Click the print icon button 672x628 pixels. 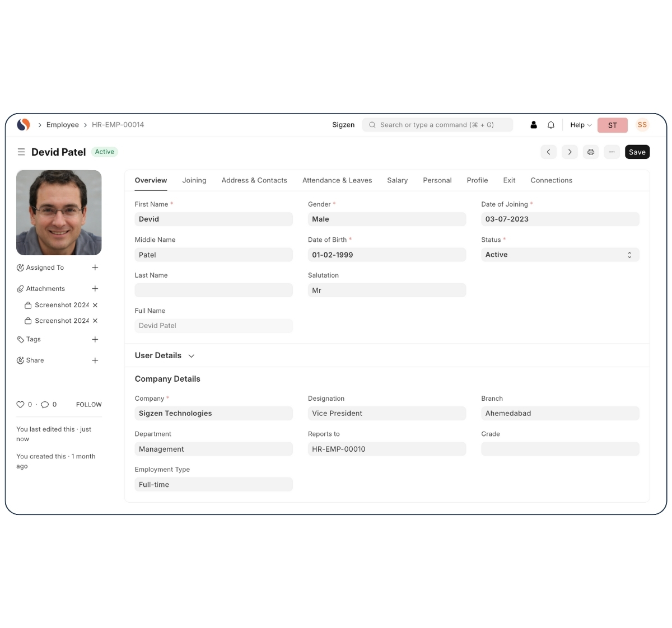(x=591, y=152)
